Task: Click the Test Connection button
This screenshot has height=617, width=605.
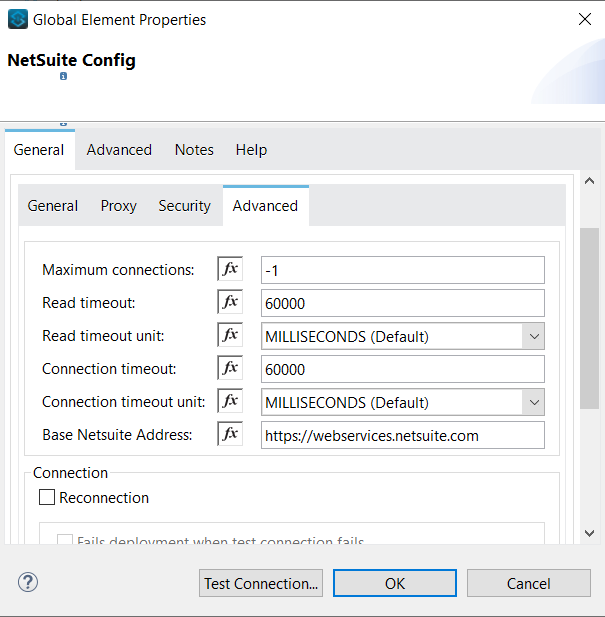Action: pos(261,583)
